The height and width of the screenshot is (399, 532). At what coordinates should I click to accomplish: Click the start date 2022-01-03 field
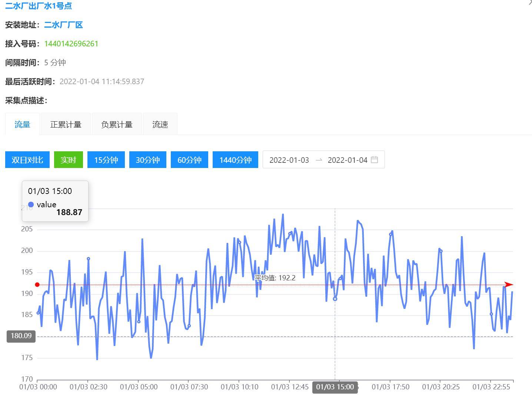tap(289, 160)
